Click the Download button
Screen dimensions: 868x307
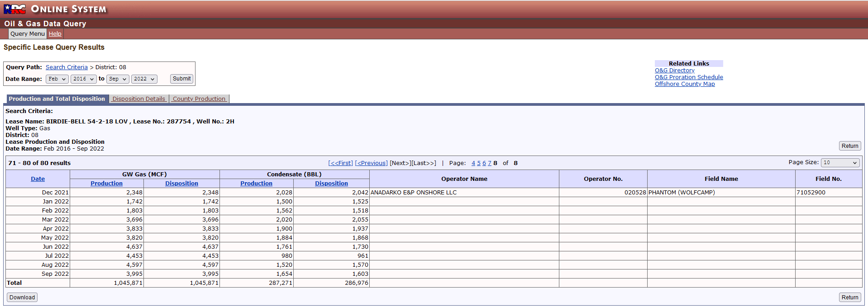[x=22, y=298]
